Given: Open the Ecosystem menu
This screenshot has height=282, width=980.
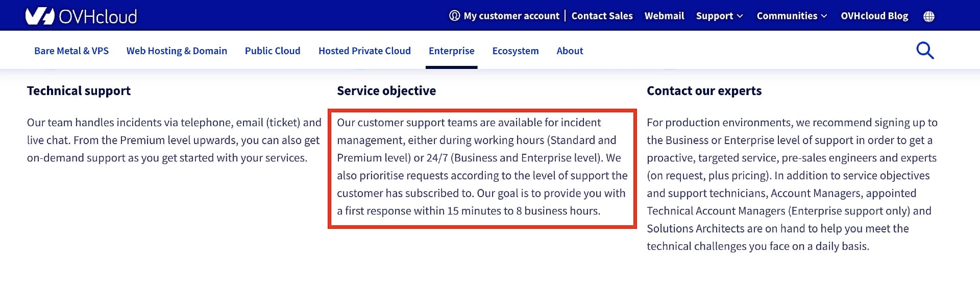Looking at the screenshot, I should pyautogui.click(x=516, y=51).
